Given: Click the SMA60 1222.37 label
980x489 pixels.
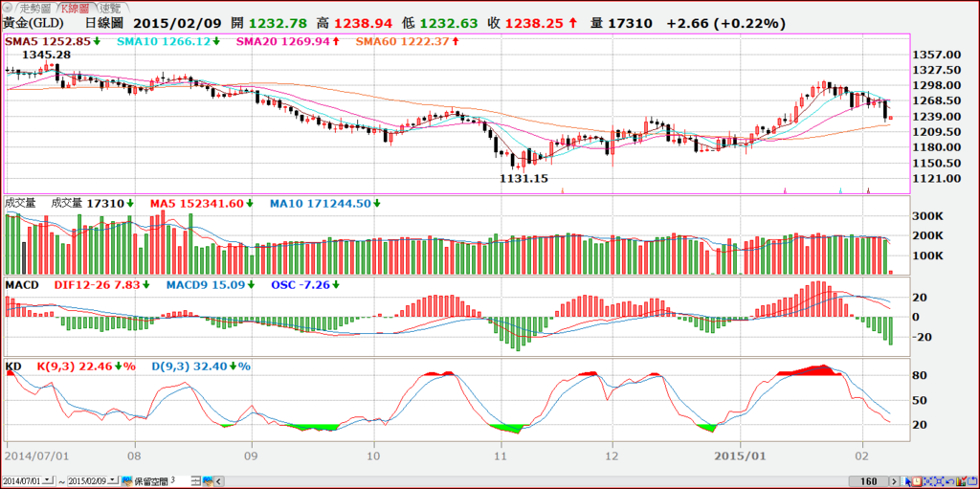Looking at the screenshot, I should click(408, 41).
